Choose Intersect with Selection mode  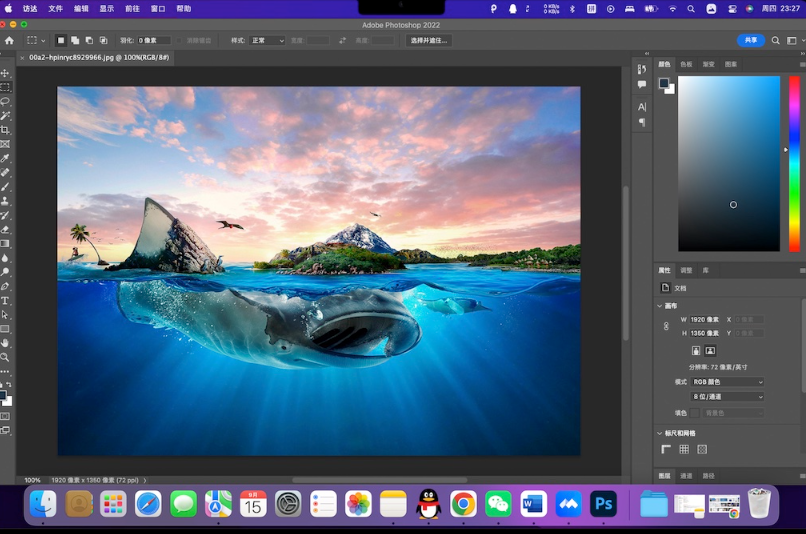click(x=103, y=41)
